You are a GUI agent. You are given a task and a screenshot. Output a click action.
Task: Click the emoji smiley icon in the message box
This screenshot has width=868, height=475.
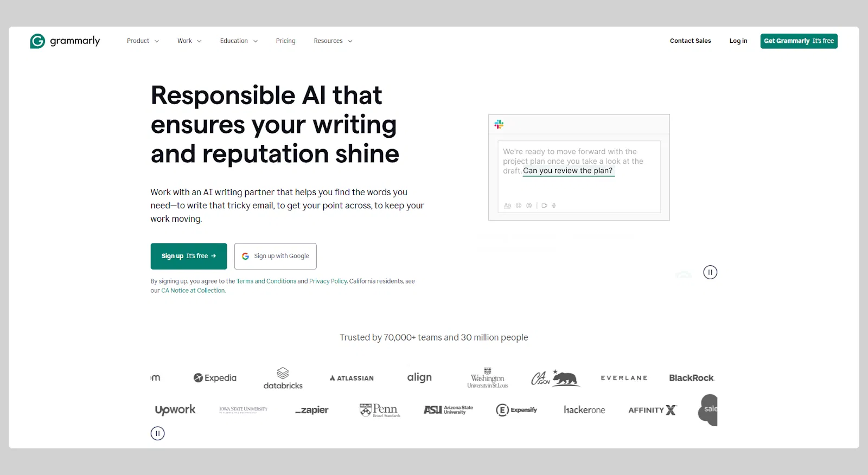tap(519, 206)
